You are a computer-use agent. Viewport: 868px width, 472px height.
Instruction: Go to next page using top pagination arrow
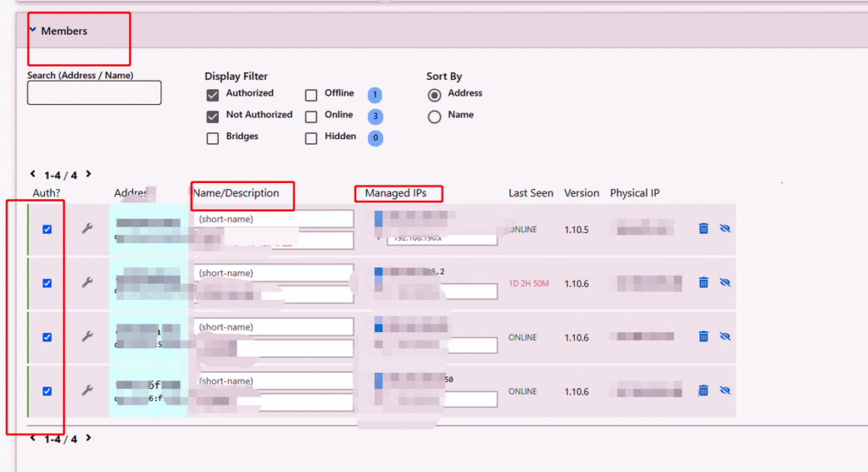[x=88, y=175]
